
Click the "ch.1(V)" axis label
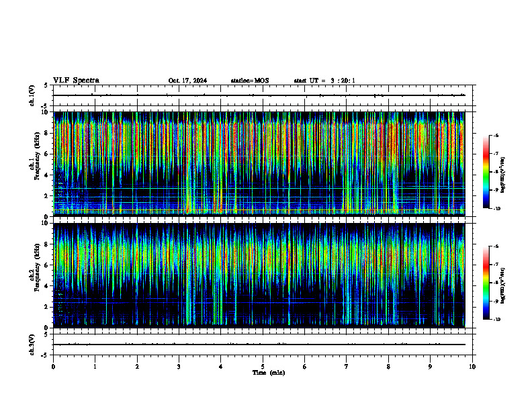click(x=32, y=95)
